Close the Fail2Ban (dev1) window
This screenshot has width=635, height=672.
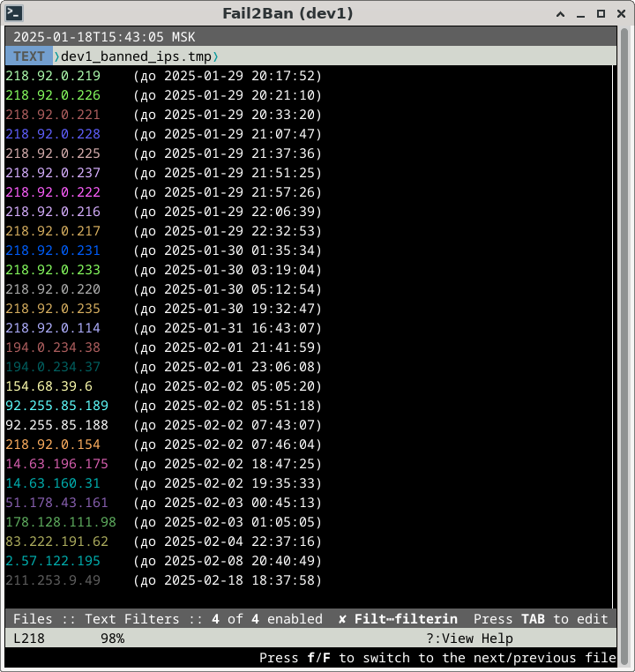tap(621, 14)
